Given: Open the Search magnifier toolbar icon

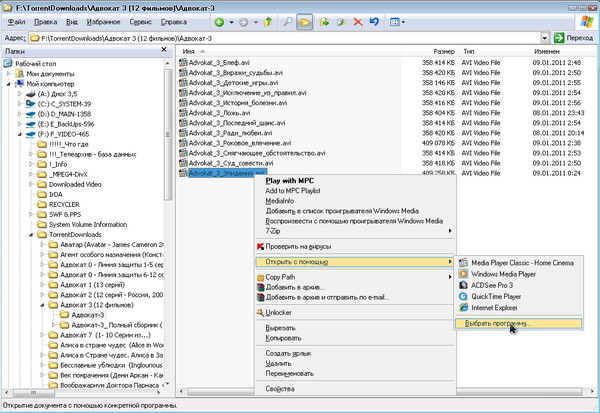Looking at the screenshot, I should pyautogui.click(x=287, y=22).
